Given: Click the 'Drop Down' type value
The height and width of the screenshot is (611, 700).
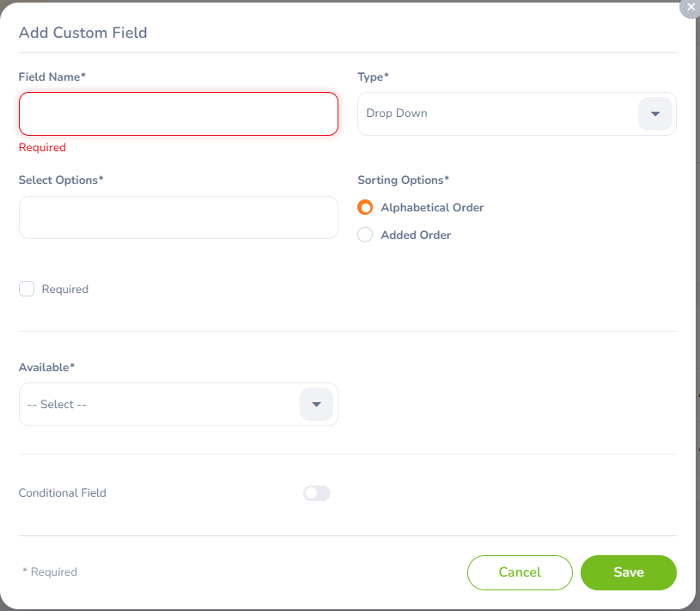Looking at the screenshot, I should pos(396,112).
